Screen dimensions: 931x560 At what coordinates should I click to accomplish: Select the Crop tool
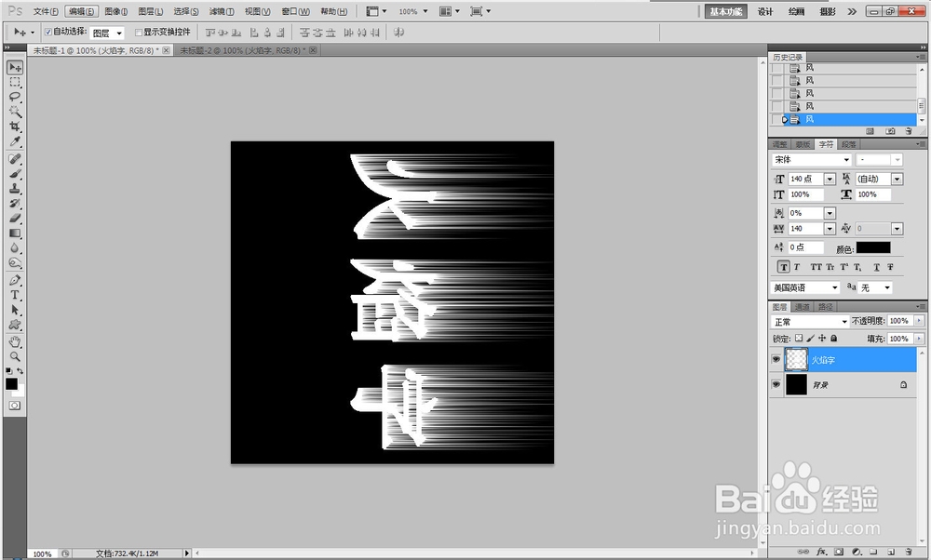pyautogui.click(x=15, y=127)
